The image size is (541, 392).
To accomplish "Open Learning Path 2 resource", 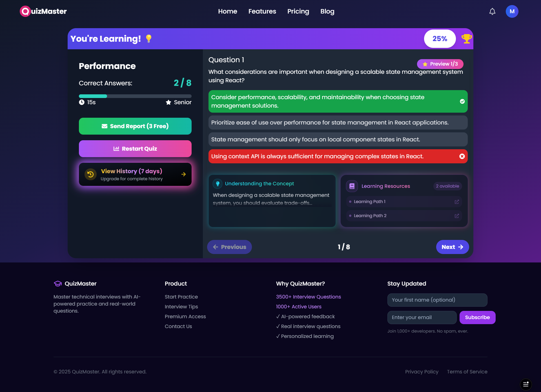I will pos(404,216).
